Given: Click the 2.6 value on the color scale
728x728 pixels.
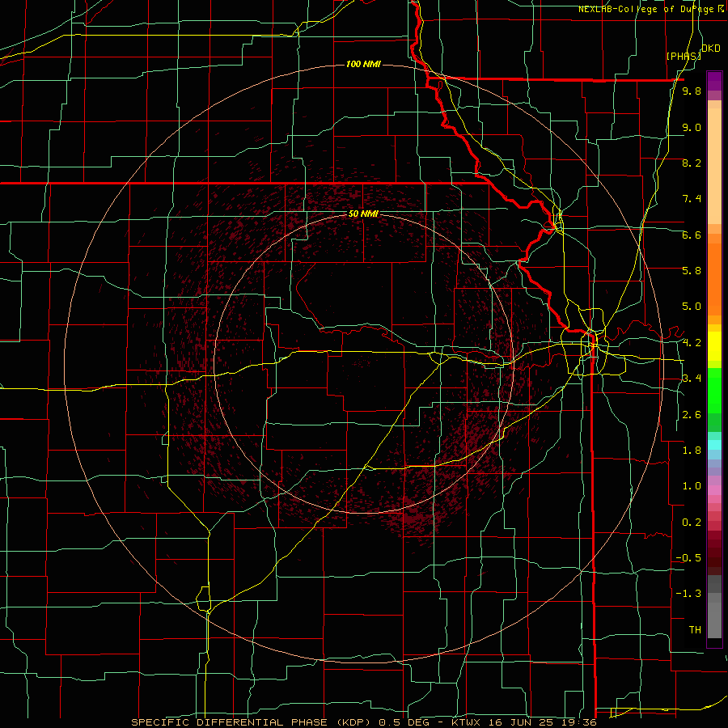Looking at the screenshot, I should point(692,415).
